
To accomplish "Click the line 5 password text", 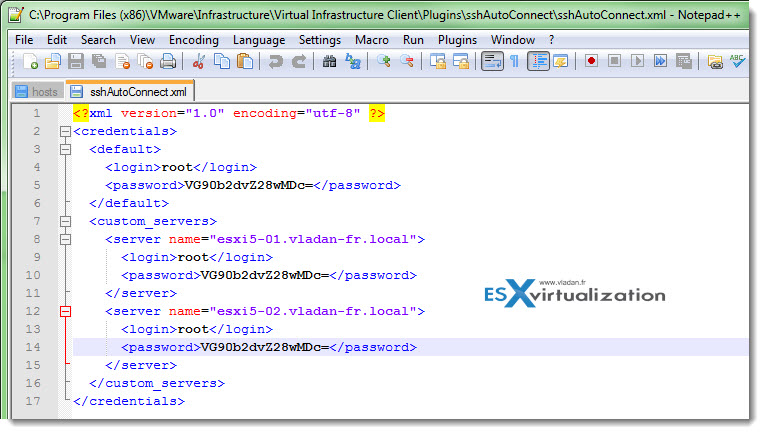I will [249, 186].
